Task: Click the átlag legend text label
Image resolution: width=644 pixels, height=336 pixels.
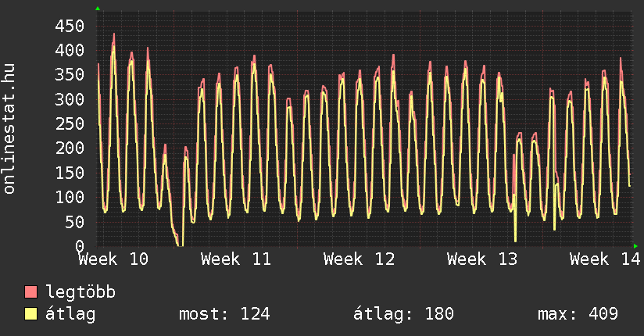Action: pos(70,314)
